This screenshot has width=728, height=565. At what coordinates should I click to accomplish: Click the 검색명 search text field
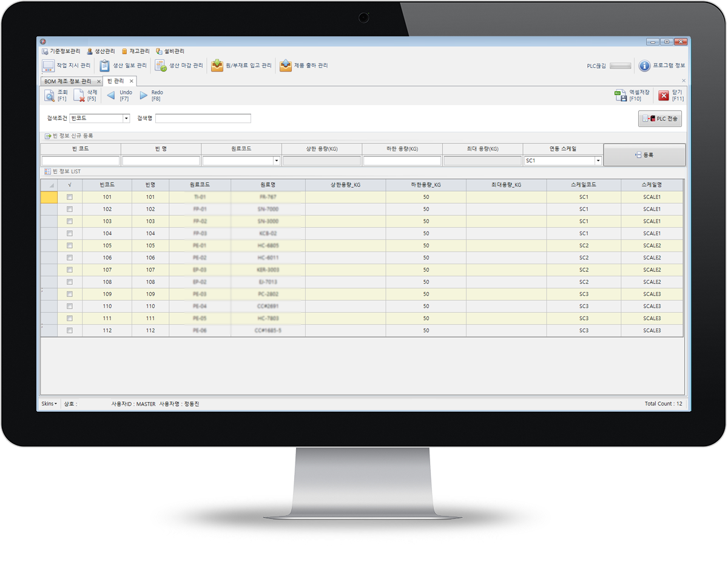click(203, 119)
